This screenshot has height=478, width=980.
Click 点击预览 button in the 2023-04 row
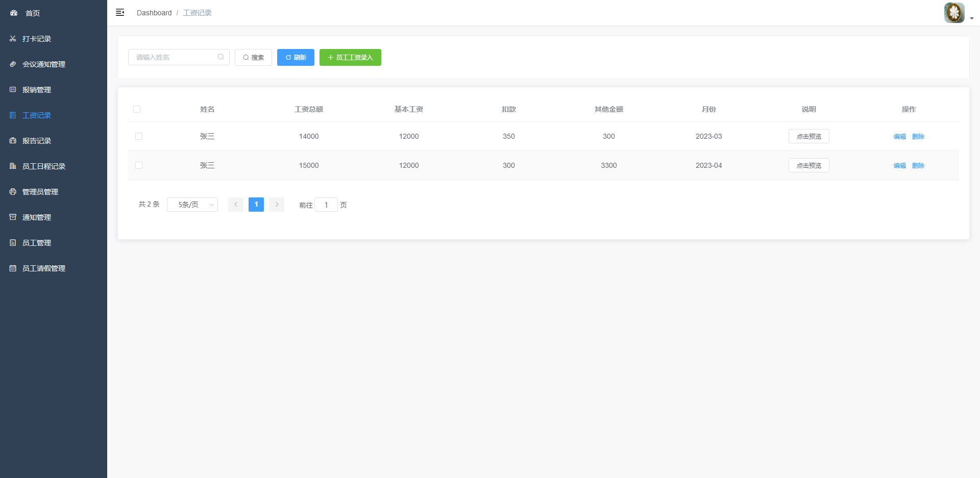[x=808, y=165]
